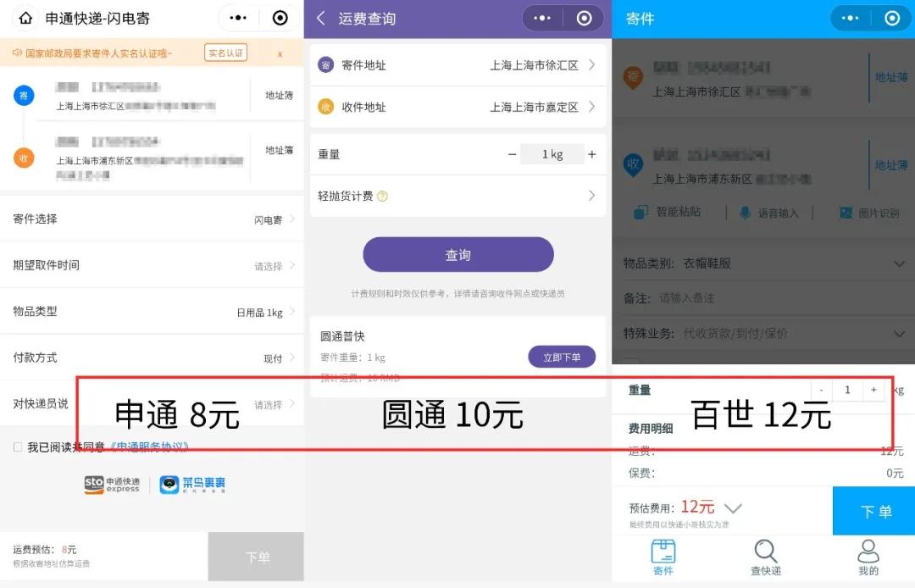
Task: Expand the 物品类别 衣帽鞋服 dropdown
Action: click(899, 263)
